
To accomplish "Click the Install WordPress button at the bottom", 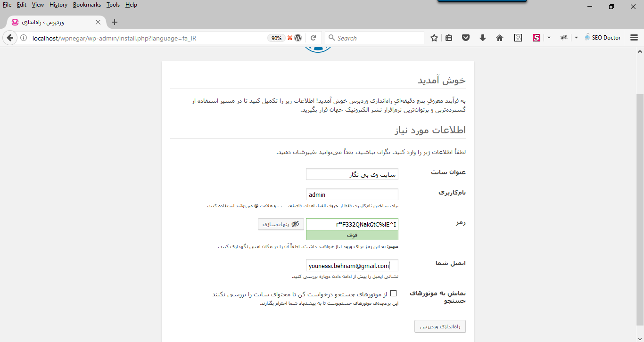I will click(x=440, y=326).
